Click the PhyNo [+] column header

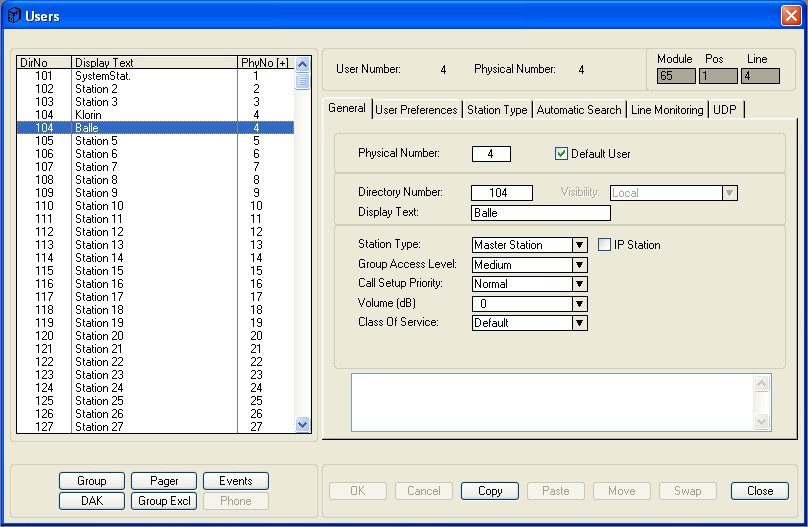(264, 62)
